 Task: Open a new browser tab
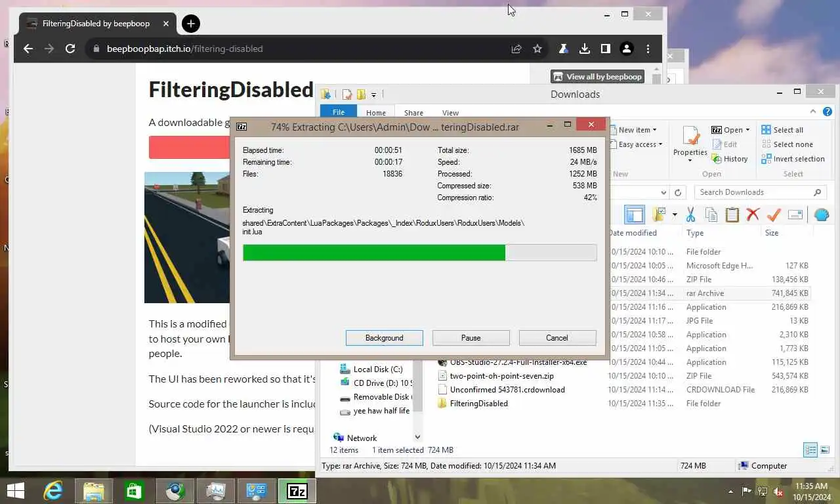point(190,24)
